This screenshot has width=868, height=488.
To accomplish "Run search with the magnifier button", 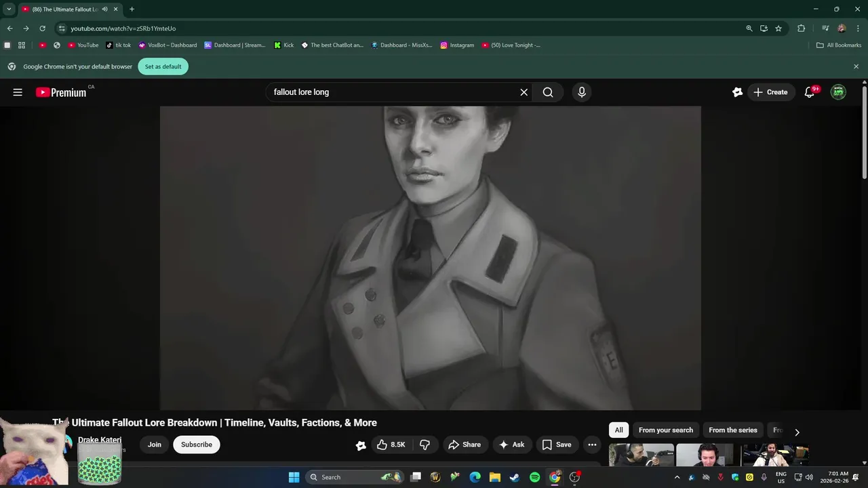I will [548, 92].
